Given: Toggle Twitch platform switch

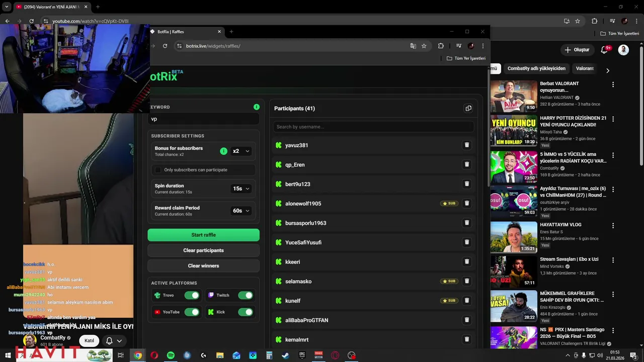Looking at the screenshot, I should [x=246, y=295].
